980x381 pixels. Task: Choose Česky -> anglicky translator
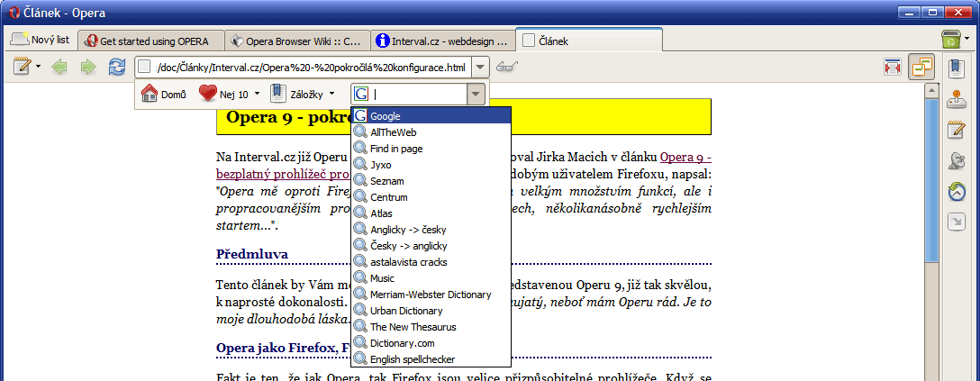tap(431, 246)
